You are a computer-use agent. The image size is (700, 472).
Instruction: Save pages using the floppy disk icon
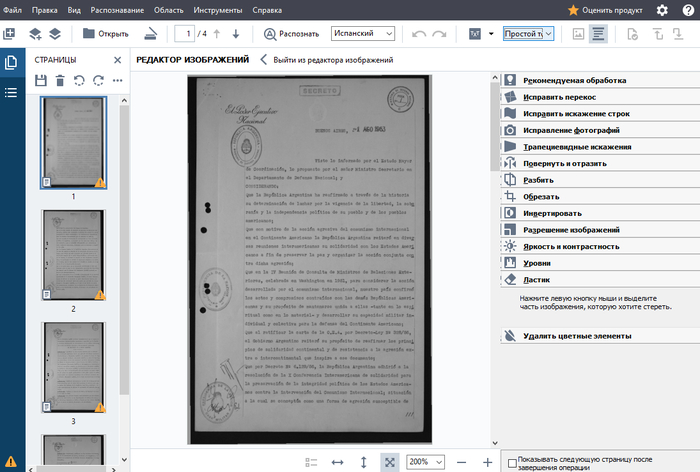click(x=41, y=80)
